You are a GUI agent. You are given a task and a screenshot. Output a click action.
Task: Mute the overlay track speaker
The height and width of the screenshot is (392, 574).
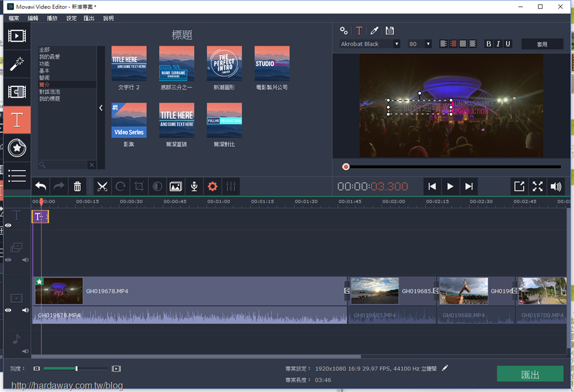coord(25,260)
